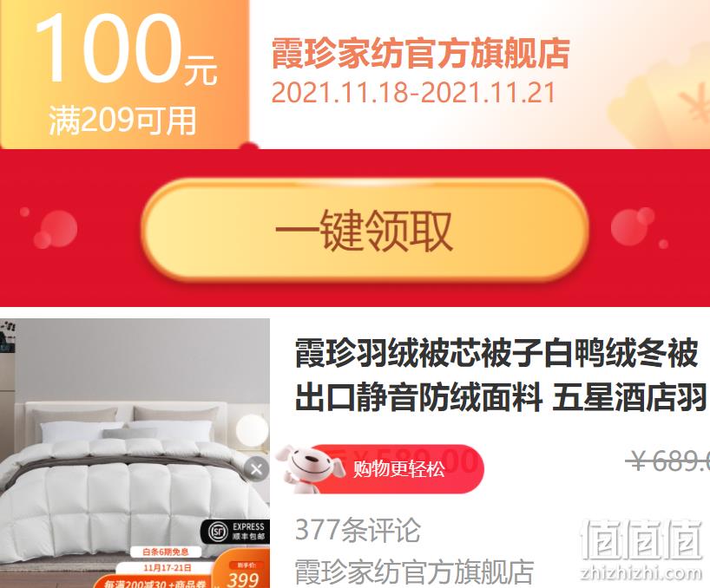Tap the 每满200减30 promotion strip
Viewport: 710px width, 588px height.
point(154,583)
